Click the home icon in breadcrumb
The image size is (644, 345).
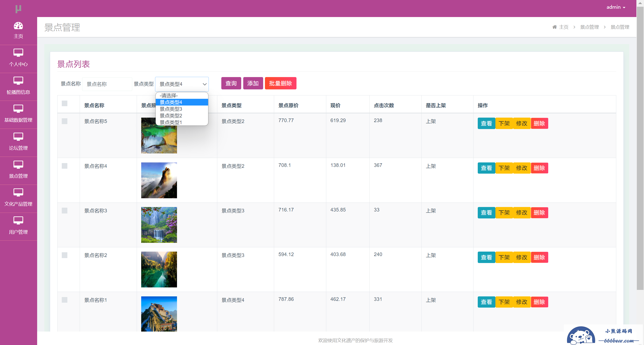tap(554, 27)
